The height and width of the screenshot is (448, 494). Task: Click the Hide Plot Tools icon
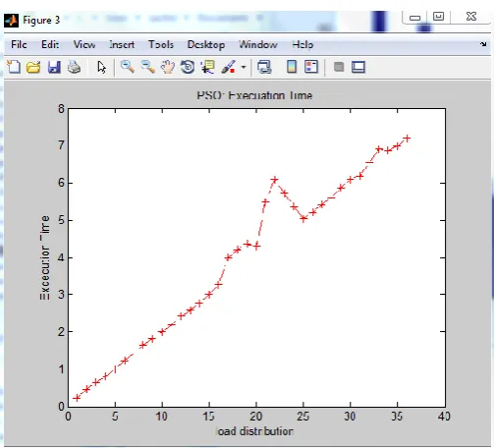(339, 67)
